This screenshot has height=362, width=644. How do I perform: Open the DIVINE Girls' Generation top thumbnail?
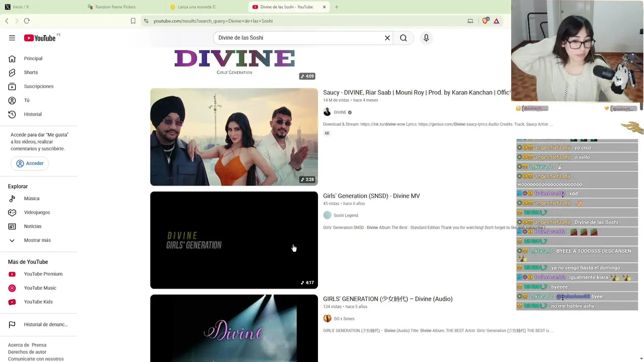pyautogui.click(x=234, y=65)
